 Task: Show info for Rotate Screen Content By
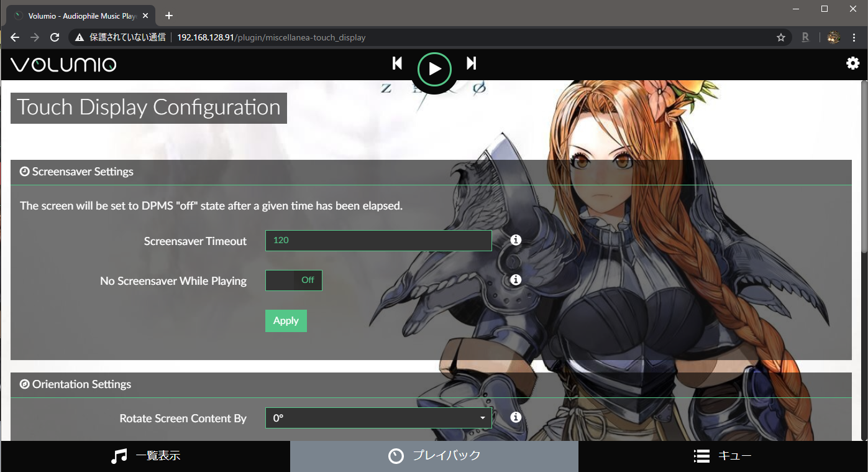pyautogui.click(x=516, y=417)
